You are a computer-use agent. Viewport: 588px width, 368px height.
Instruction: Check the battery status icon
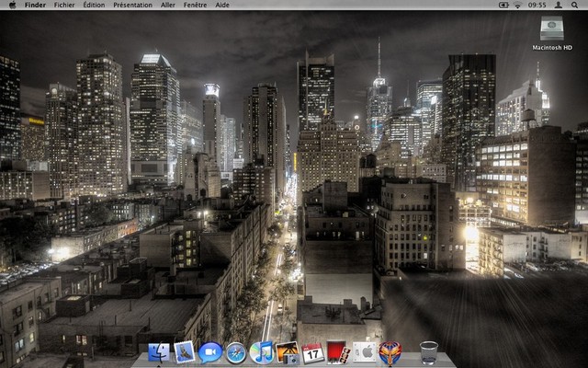[503, 5]
